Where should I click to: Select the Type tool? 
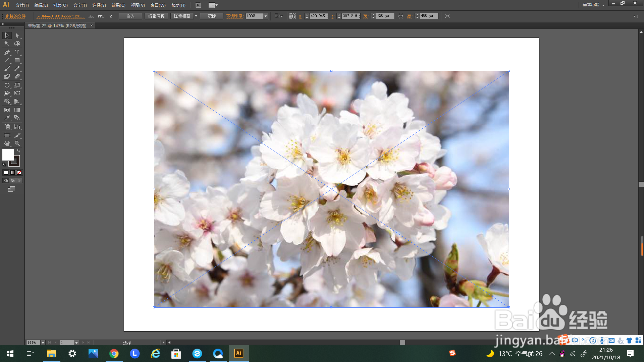(x=17, y=52)
